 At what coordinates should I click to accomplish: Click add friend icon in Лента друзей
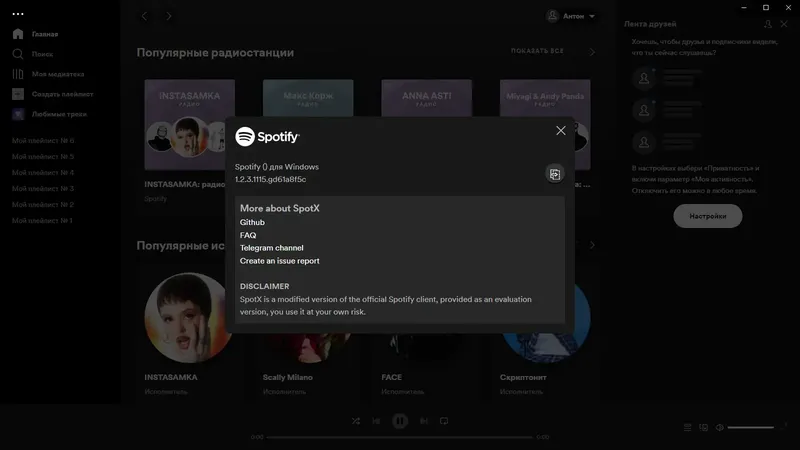pyautogui.click(x=767, y=24)
